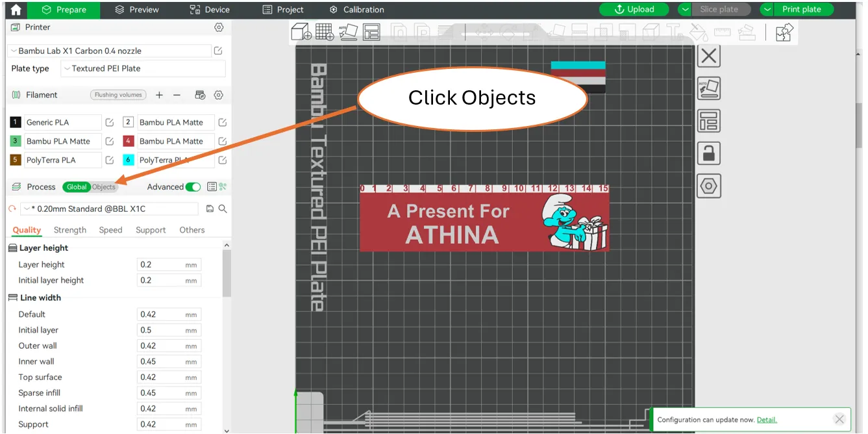Click the compare presets icon
This screenshot has height=434, width=868.
[223, 187]
